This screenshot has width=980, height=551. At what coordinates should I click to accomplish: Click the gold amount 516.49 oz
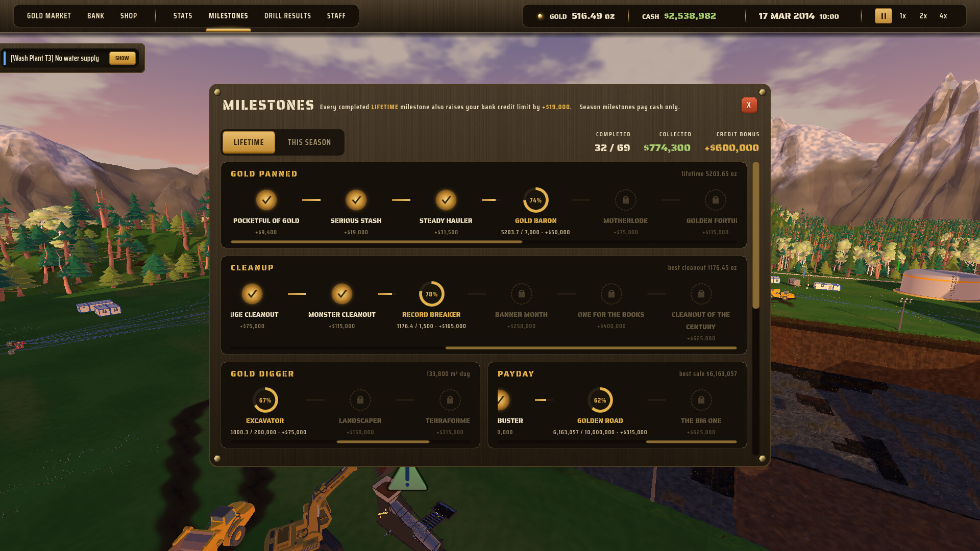593,16
